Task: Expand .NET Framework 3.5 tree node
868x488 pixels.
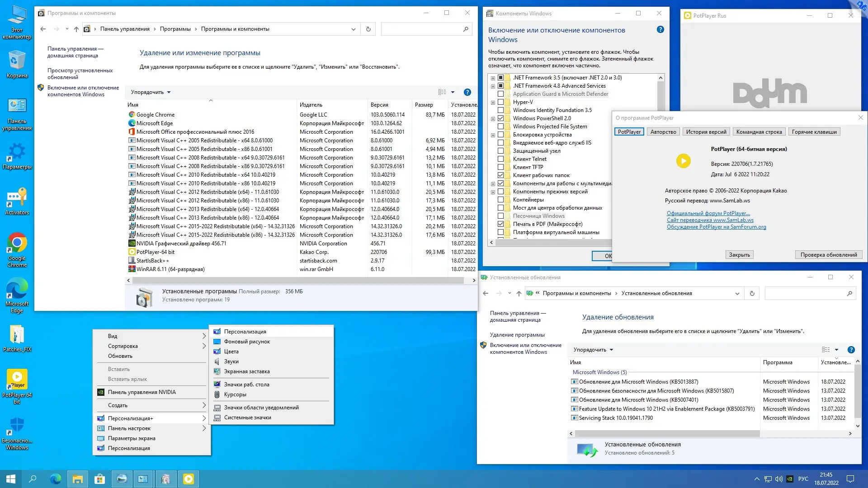Action: [493, 78]
